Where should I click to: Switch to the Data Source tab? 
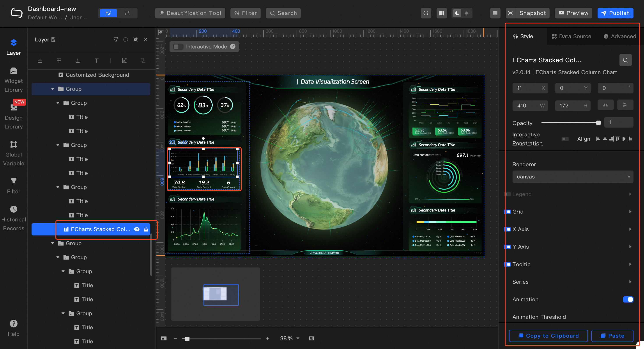coord(571,36)
